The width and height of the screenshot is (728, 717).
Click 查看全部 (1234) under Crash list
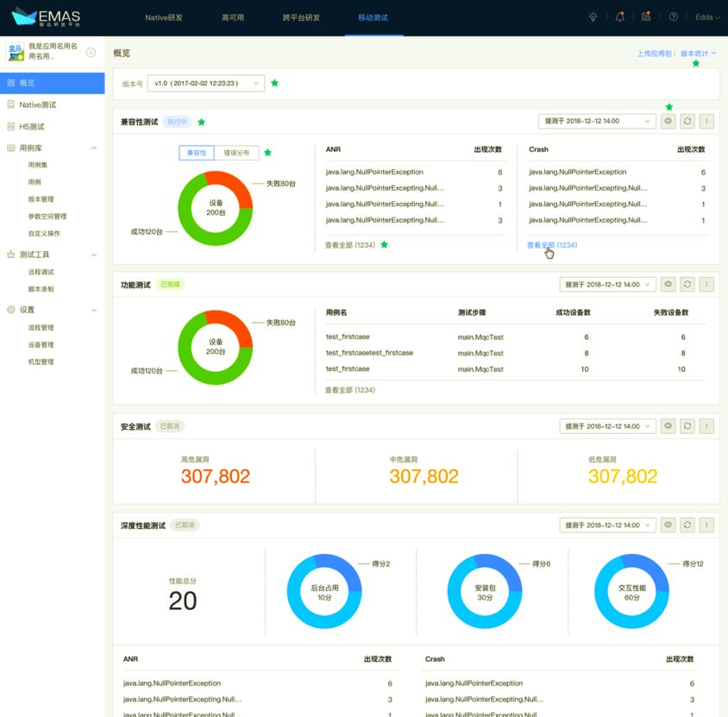552,245
